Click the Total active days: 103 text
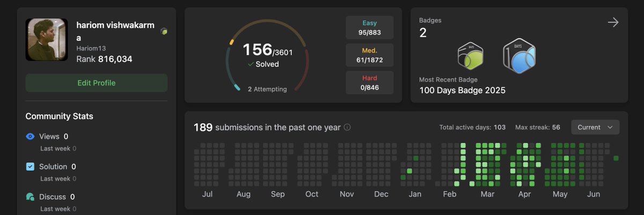Viewport: 644px width, 215px height. (x=472, y=128)
